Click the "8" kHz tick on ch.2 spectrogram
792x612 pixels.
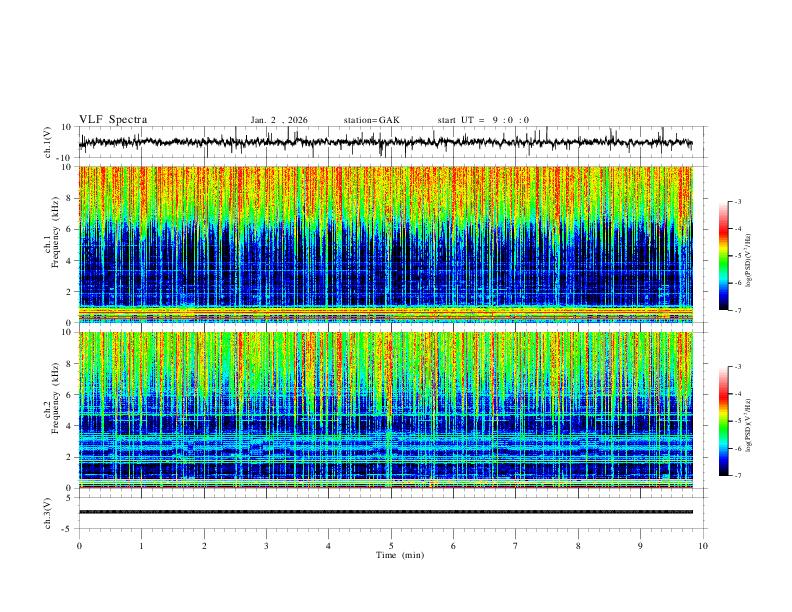[x=69, y=364]
